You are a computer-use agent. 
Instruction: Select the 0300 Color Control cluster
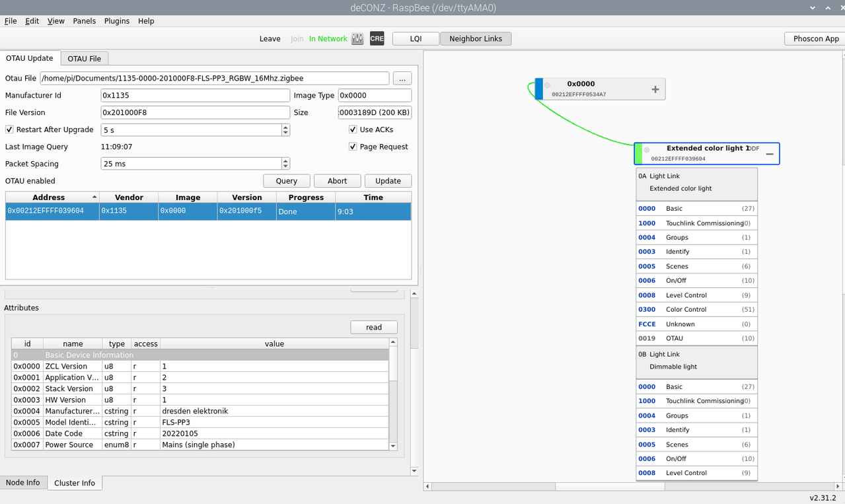tap(696, 310)
